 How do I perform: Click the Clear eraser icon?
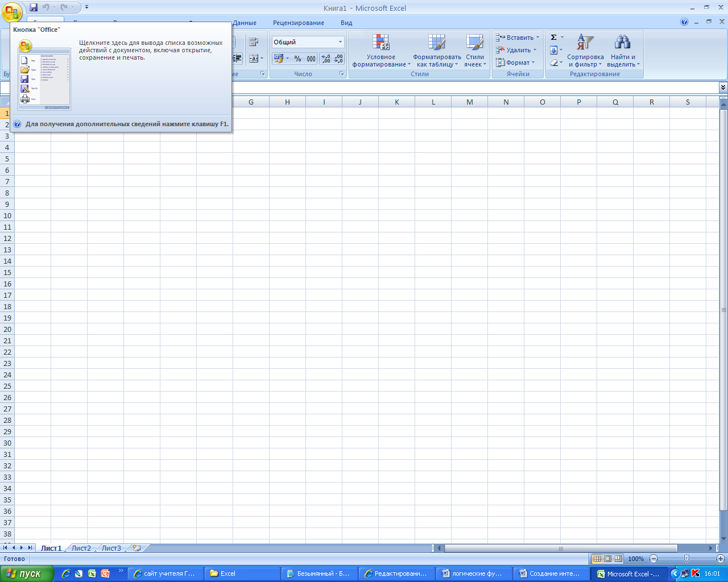click(554, 63)
